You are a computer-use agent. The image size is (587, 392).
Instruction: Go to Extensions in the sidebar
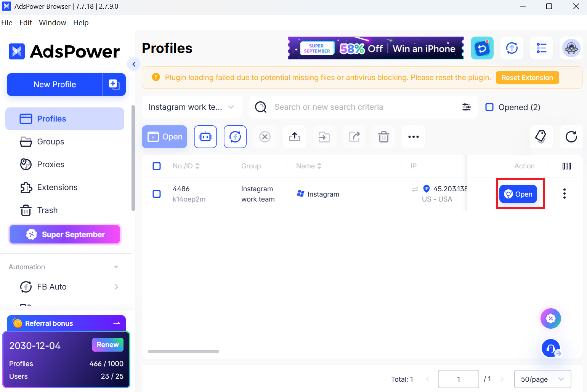65,187
